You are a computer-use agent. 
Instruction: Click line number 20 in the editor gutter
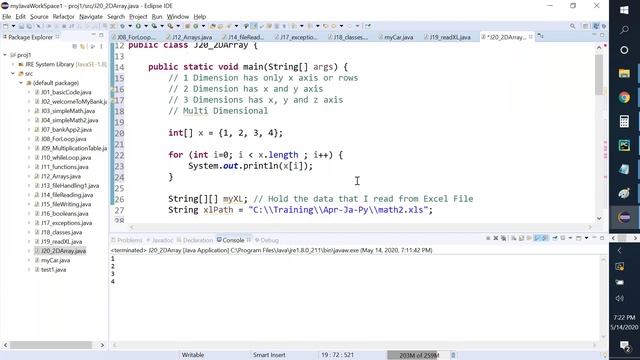pos(119,133)
